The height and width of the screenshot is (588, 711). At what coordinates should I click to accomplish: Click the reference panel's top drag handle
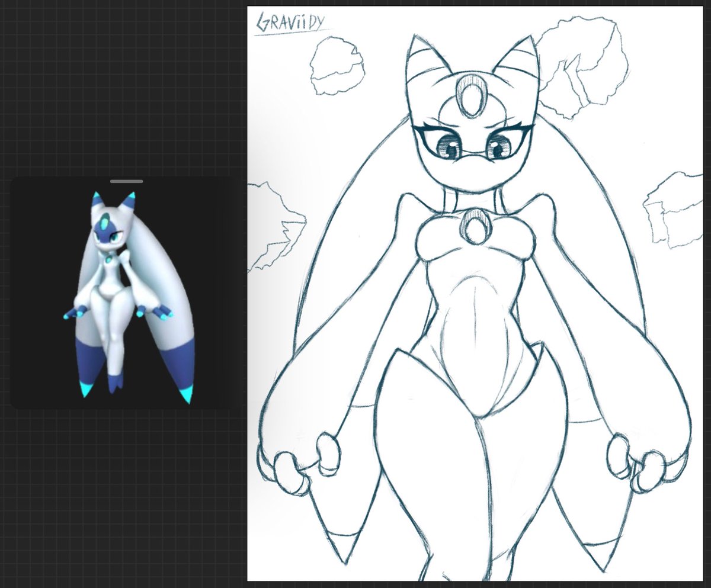126,181
